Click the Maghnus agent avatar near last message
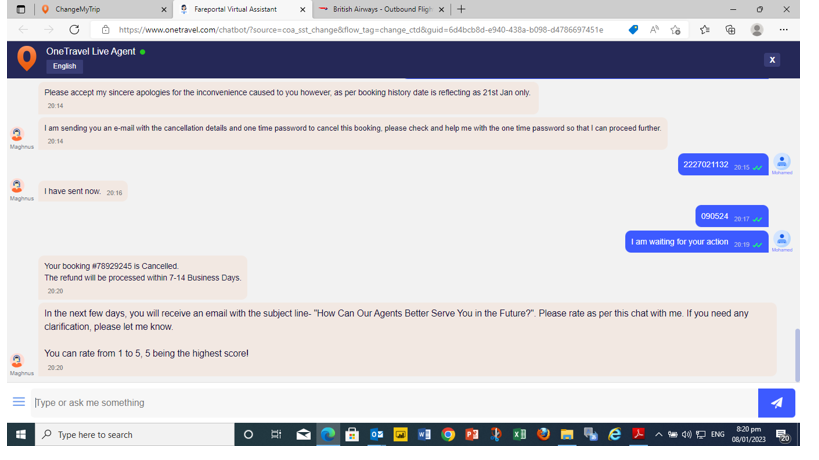The image size is (819, 460). [17, 360]
